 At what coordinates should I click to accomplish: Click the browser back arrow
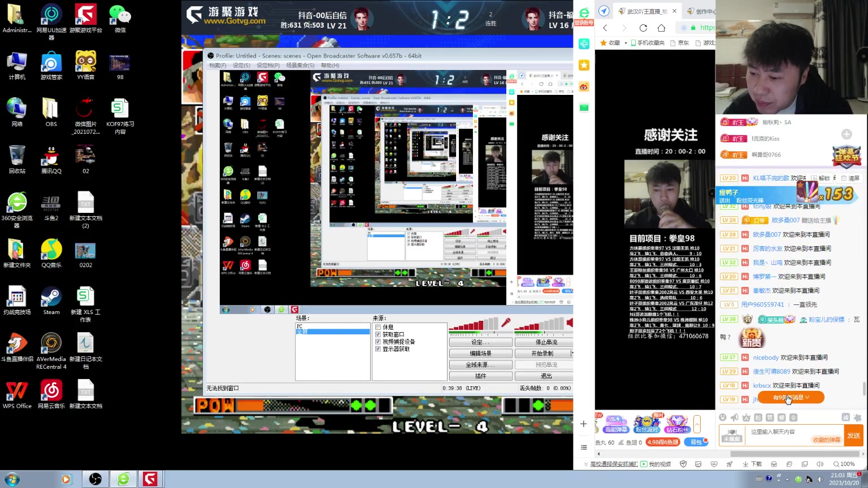(605, 28)
